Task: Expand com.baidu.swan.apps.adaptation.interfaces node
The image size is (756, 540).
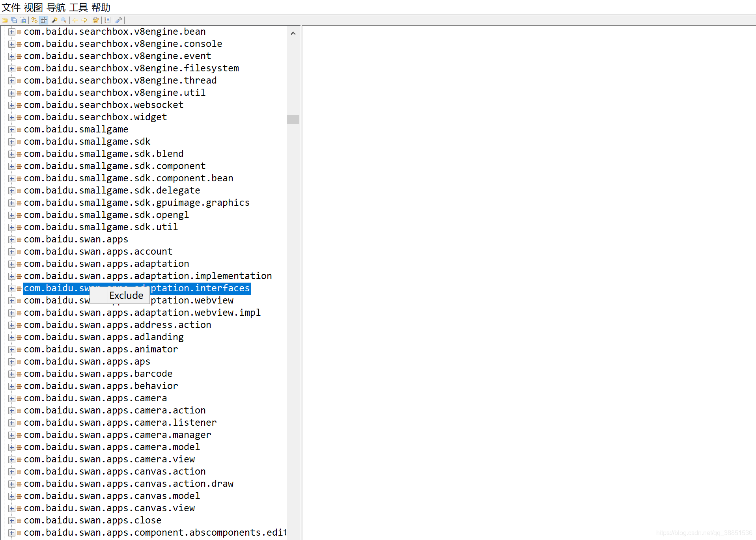Action: (x=12, y=289)
